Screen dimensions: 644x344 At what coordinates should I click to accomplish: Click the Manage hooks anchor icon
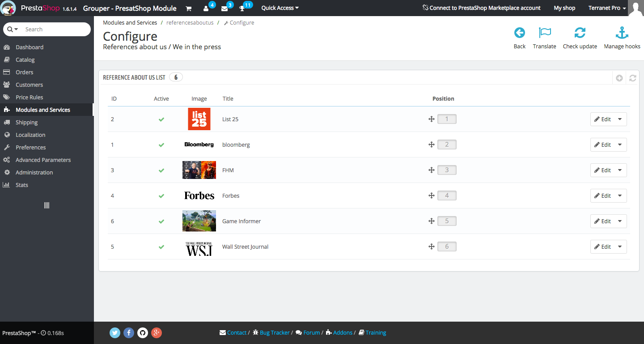622,33
